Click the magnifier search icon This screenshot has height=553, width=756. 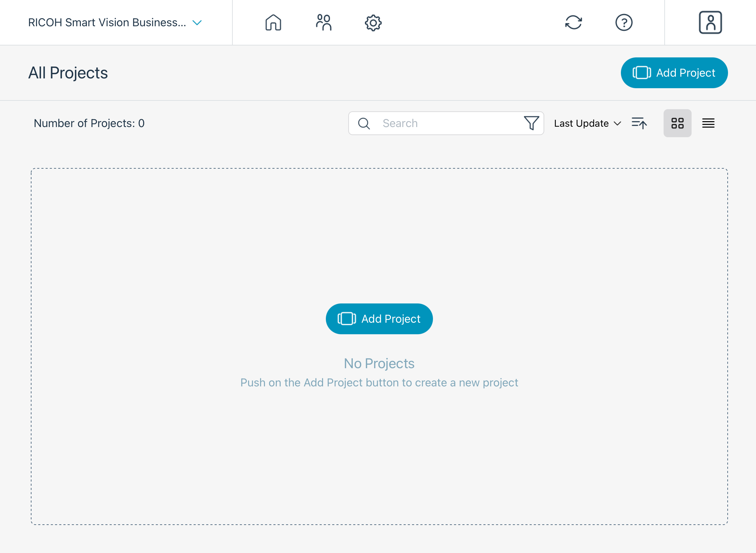tap(364, 123)
